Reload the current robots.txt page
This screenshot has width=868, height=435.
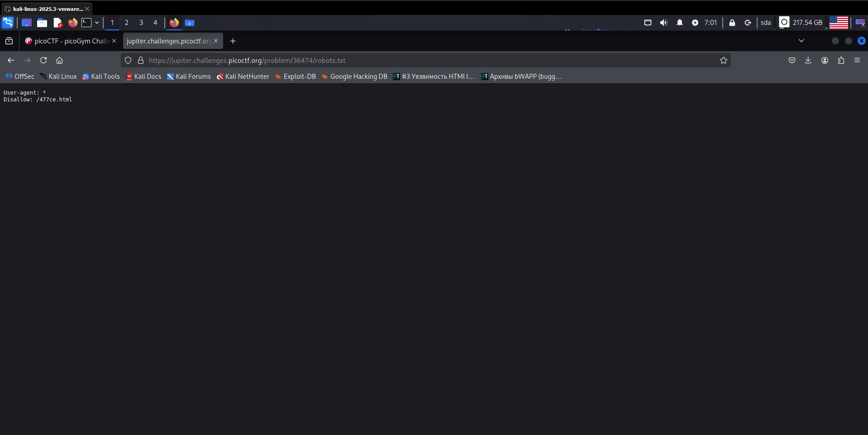pyautogui.click(x=43, y=60)
